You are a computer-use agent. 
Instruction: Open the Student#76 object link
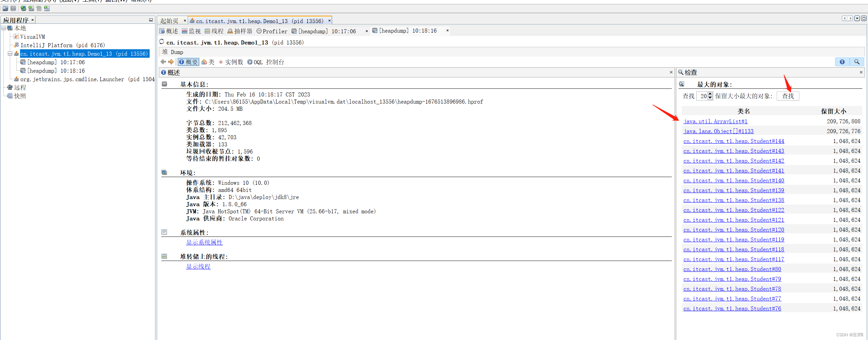tap(732, 308)
